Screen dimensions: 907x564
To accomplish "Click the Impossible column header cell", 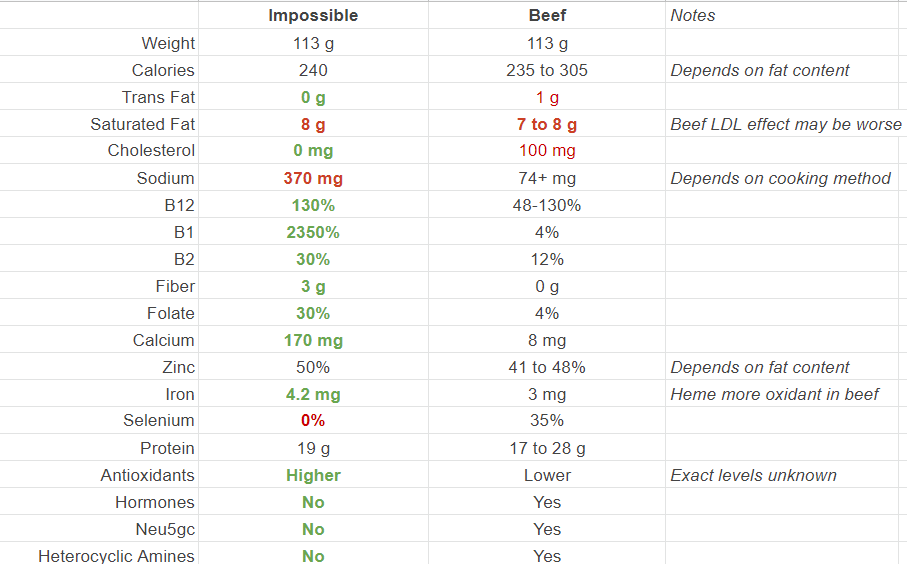I will tap(313, 15).
